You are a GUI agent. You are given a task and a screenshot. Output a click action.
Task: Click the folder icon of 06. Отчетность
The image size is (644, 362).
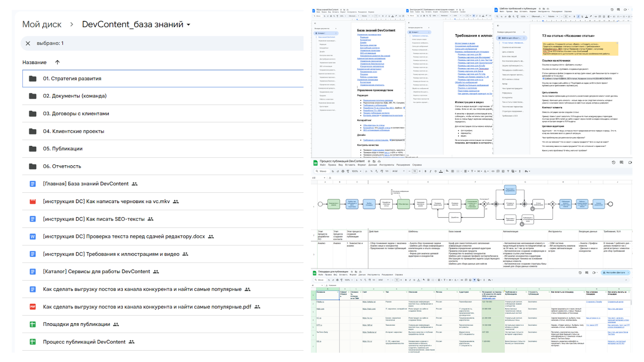[33, 166]
